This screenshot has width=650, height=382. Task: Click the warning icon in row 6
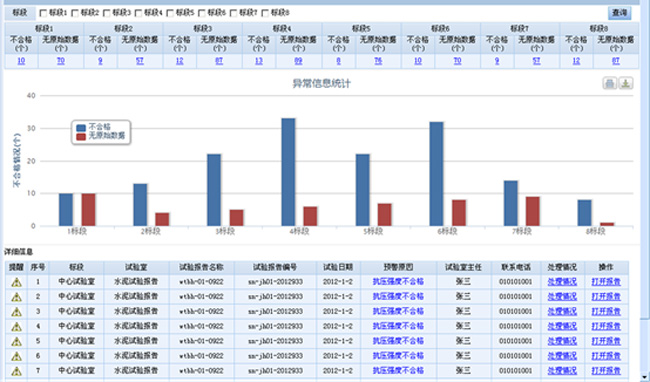[16, 356]
